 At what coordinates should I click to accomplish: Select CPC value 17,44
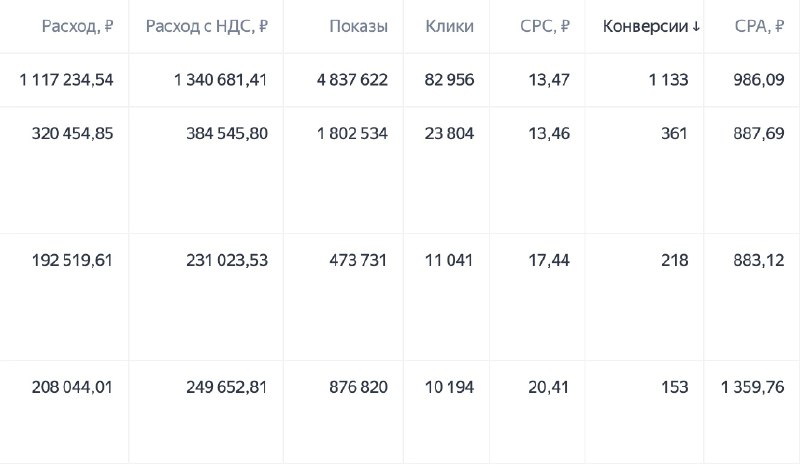pyautogui.click(x=549, y=260)
